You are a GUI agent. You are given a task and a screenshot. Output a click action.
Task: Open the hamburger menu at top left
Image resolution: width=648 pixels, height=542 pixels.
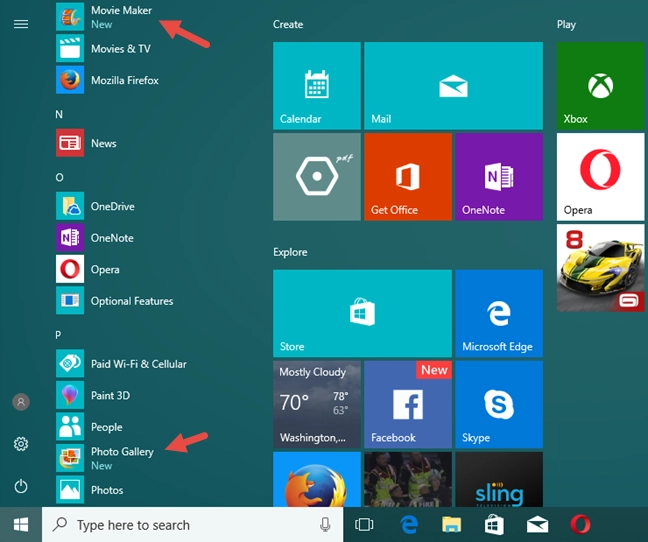click(x=21, y=24)
